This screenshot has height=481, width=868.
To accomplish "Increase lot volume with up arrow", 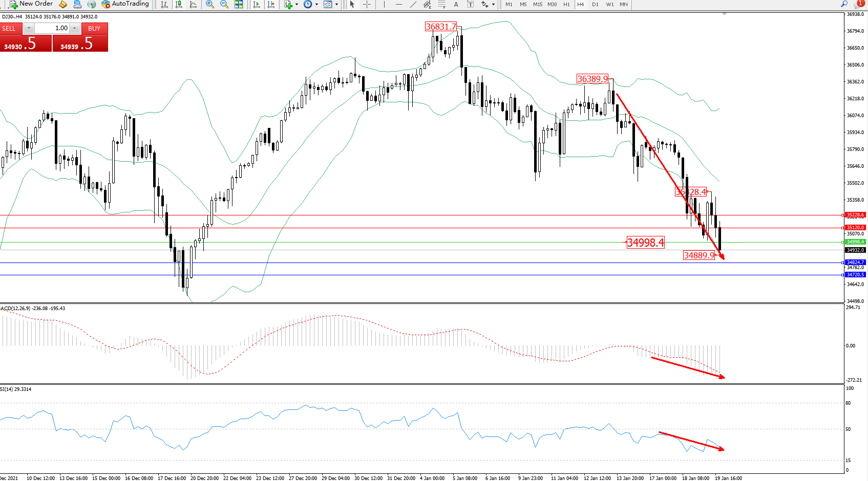I will tap(75, 28).
